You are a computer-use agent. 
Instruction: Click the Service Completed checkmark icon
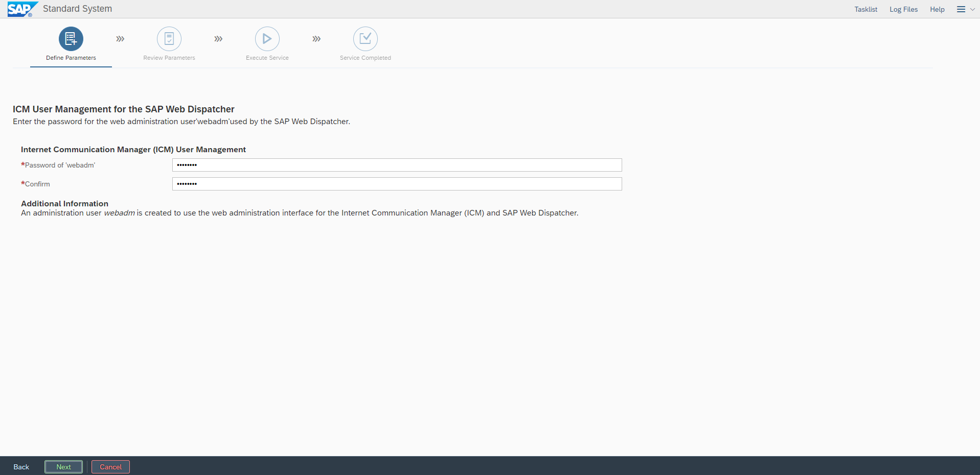click(x=366, y=39)
